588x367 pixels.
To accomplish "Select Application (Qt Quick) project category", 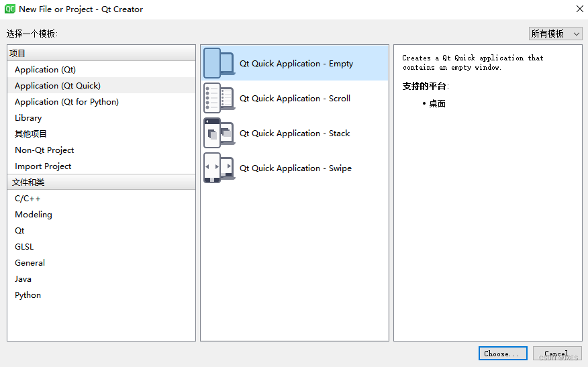I will (101, 85).
